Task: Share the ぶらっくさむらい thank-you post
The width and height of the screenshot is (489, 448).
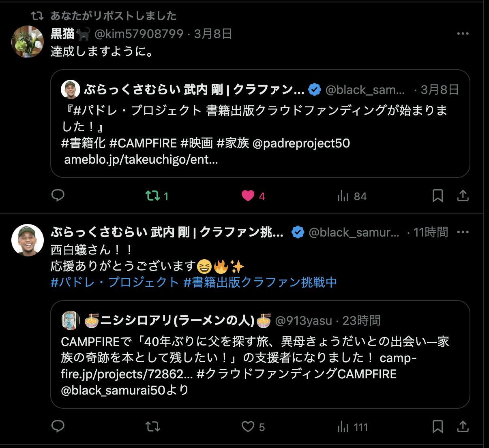Action: (463, 427)
